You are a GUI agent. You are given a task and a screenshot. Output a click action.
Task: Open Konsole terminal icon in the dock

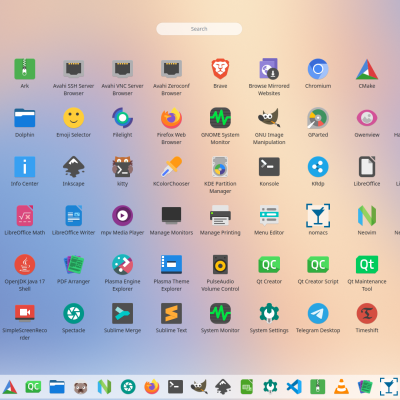176,387
